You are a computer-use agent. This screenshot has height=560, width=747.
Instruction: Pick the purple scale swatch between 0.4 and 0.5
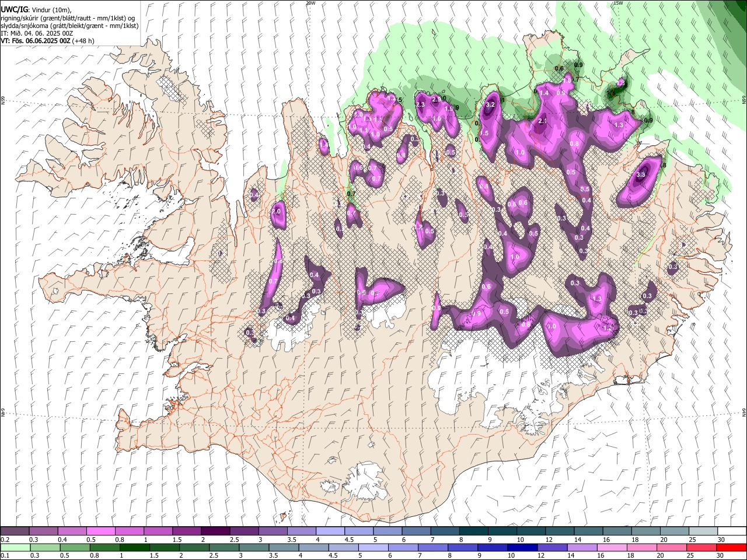72,531
